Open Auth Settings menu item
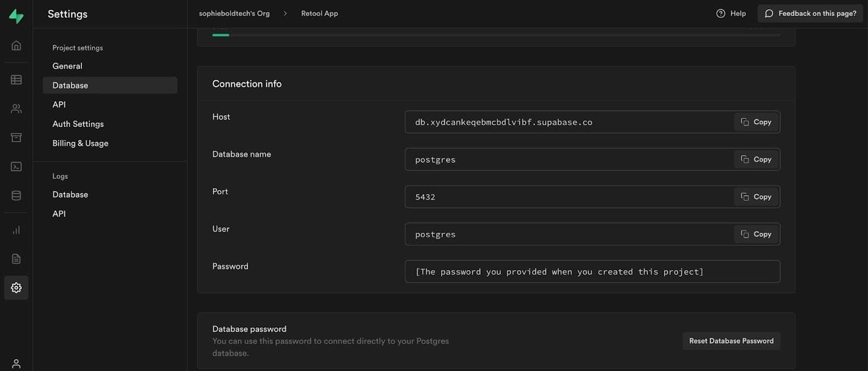 coord(78,124)
